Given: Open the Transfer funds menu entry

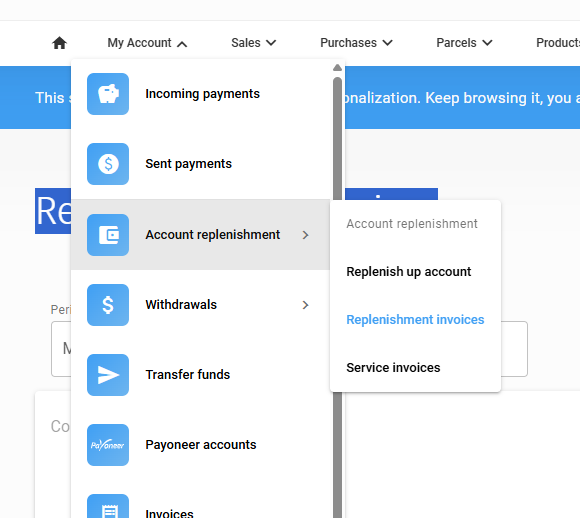Looking at the screenshot, I should (200, 375).
